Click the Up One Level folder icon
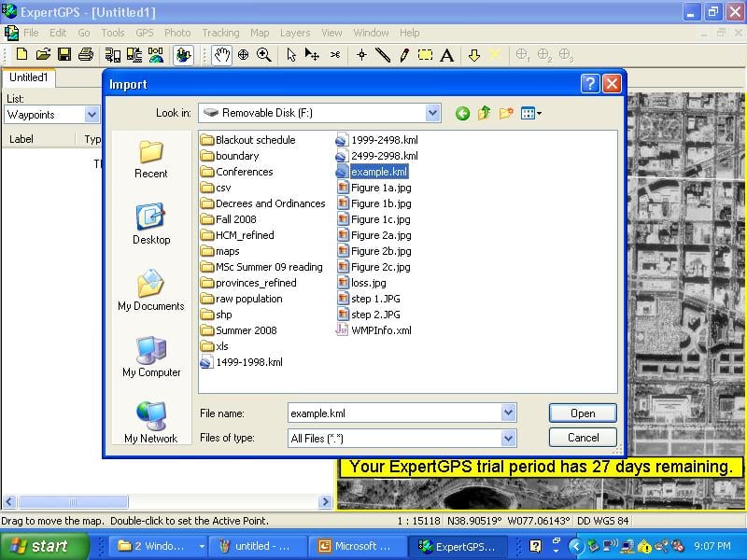747x560 pixels. pos(484,113)
